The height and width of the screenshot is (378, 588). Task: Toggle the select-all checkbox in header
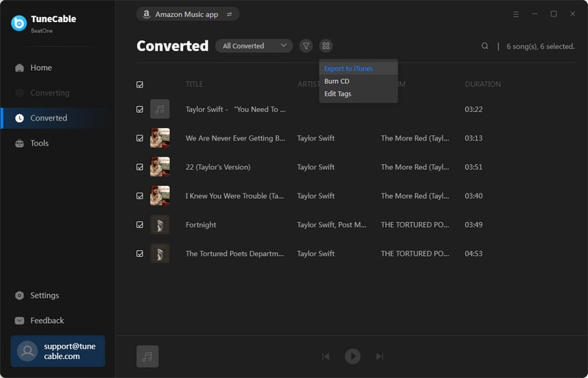click(140, 85)
